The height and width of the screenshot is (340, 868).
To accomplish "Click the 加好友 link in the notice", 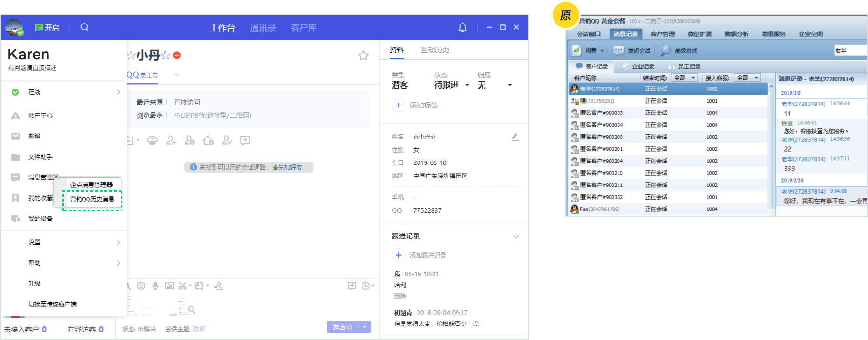I will tap(293, 167).
